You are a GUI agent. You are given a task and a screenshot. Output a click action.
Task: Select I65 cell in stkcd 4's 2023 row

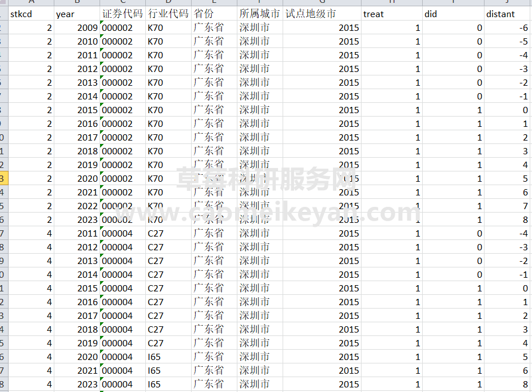[x=168, y=384]
